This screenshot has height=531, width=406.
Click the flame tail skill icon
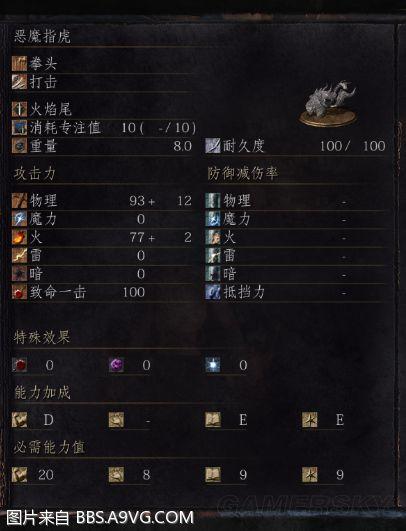pos(19,109)
